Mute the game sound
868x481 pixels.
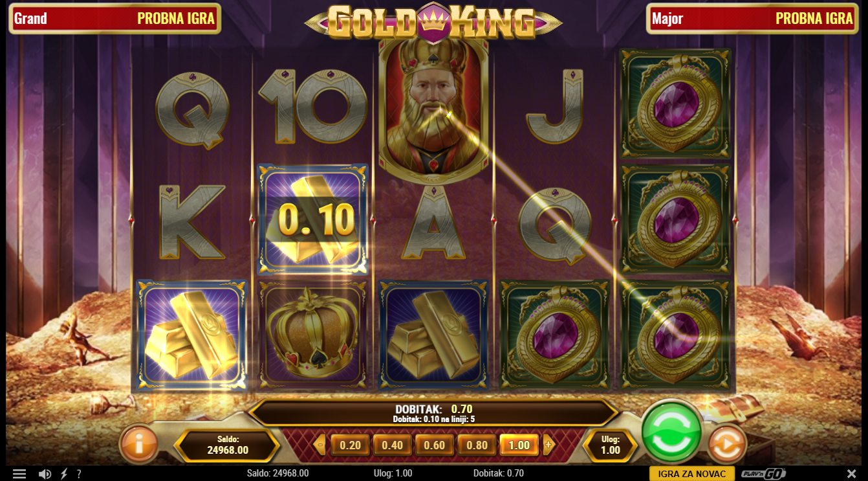[x=45, y=474]
